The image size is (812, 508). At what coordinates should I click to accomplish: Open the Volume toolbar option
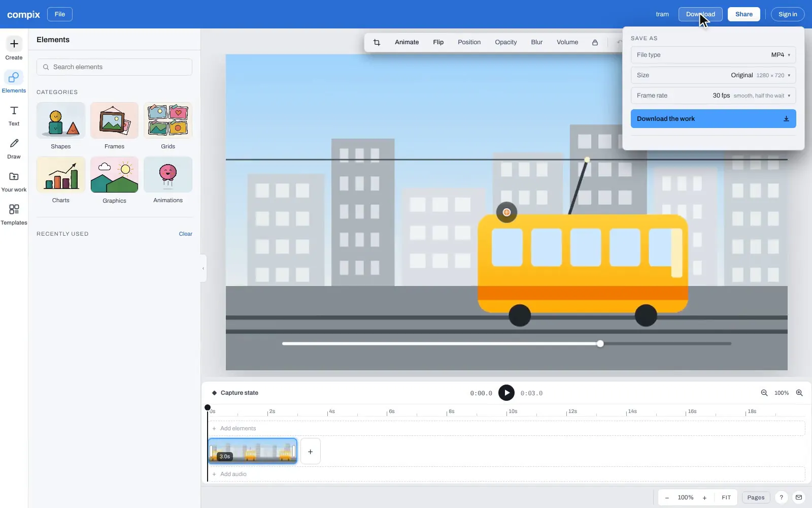click(567, 42)
